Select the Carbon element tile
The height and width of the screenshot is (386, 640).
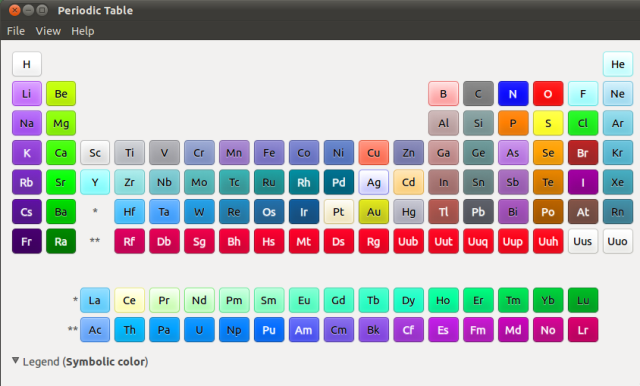pyautogui.click(x=478, y=94)
